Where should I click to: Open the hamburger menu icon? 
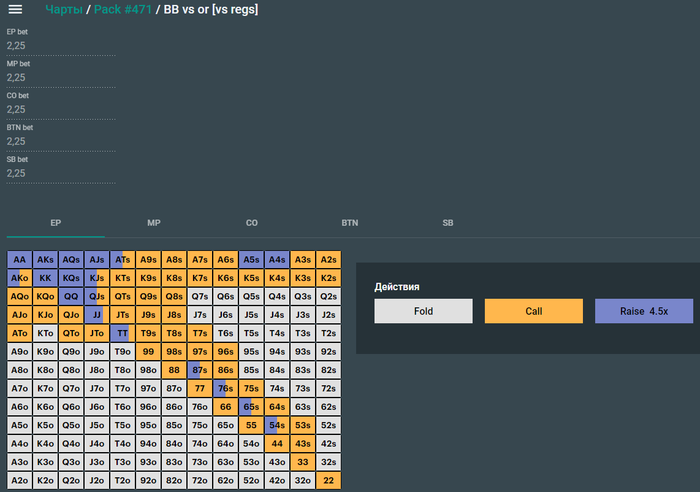coord(15,9)
